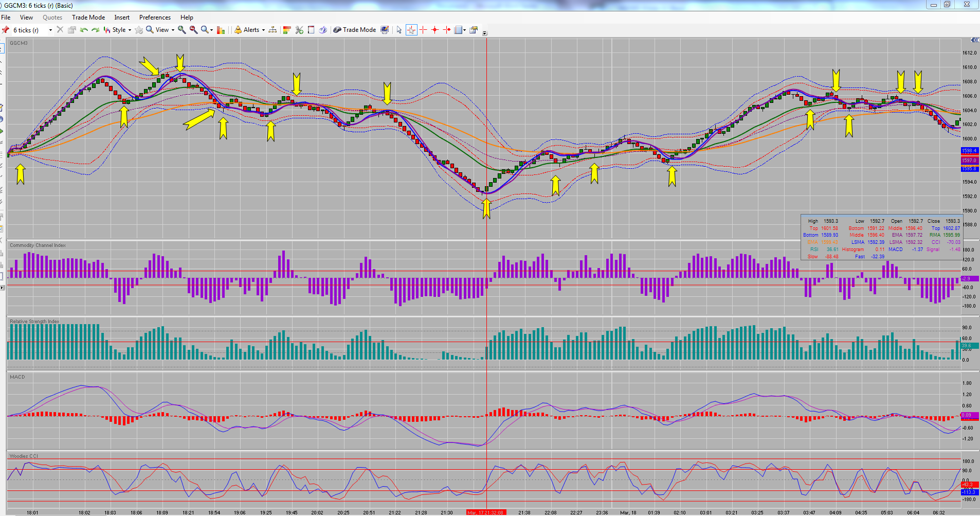Click the Woodies CCI panel label

point(24,456)
